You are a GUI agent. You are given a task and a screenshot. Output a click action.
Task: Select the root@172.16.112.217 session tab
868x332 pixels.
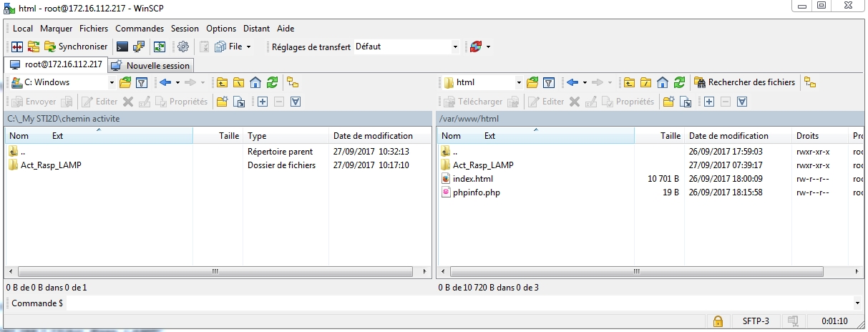coord(57,64)
